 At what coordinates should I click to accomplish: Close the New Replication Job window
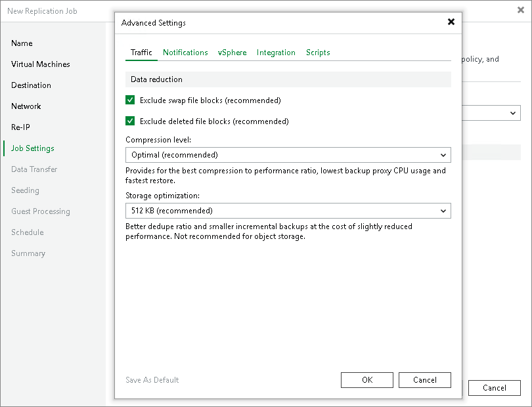coord(520,11)
